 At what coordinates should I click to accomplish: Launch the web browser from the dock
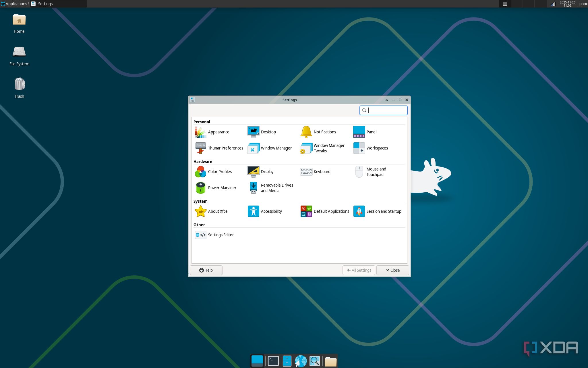[x=301, y=361]
